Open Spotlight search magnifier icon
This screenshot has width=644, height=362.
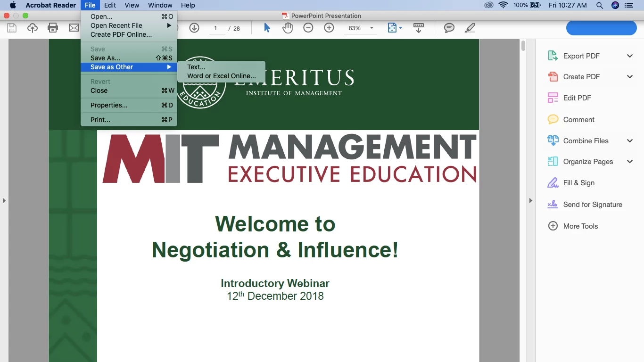[x=600, y=5]
